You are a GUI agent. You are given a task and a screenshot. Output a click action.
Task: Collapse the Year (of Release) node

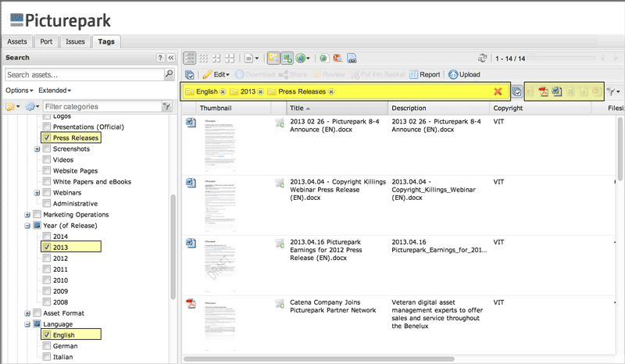coord(27,226)
